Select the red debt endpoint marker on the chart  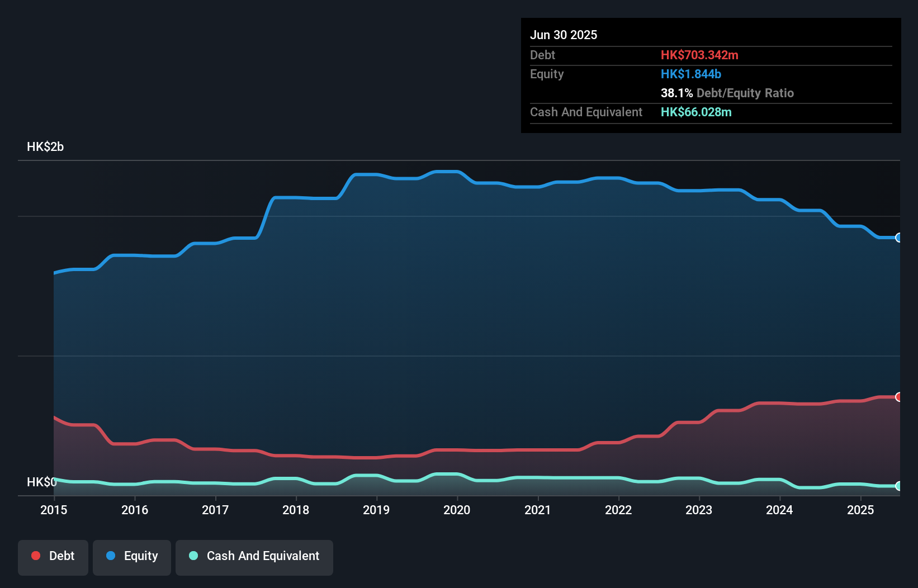click(x=898, y=397)
